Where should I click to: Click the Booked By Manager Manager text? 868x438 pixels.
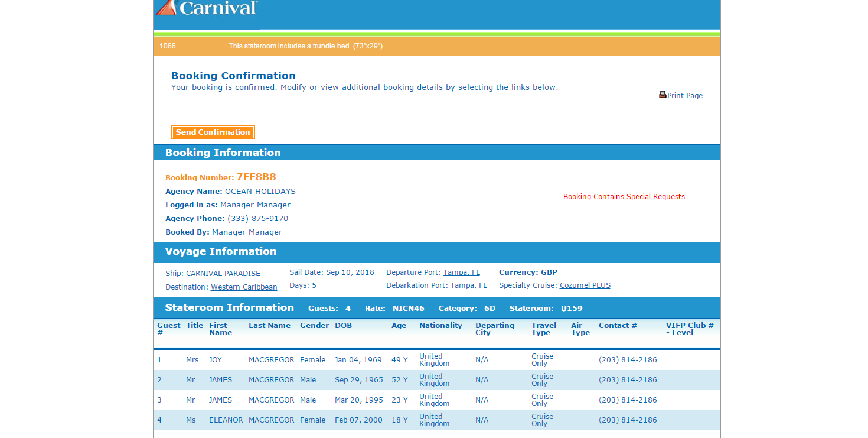[x=224, y=232]
